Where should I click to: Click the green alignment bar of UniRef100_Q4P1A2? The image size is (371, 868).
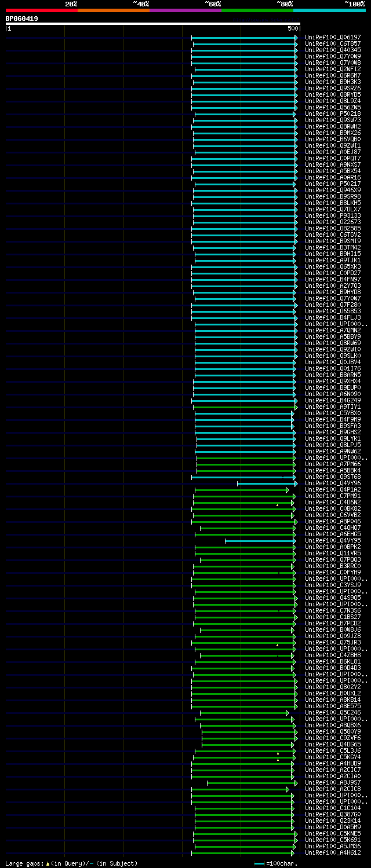[241, 489]
